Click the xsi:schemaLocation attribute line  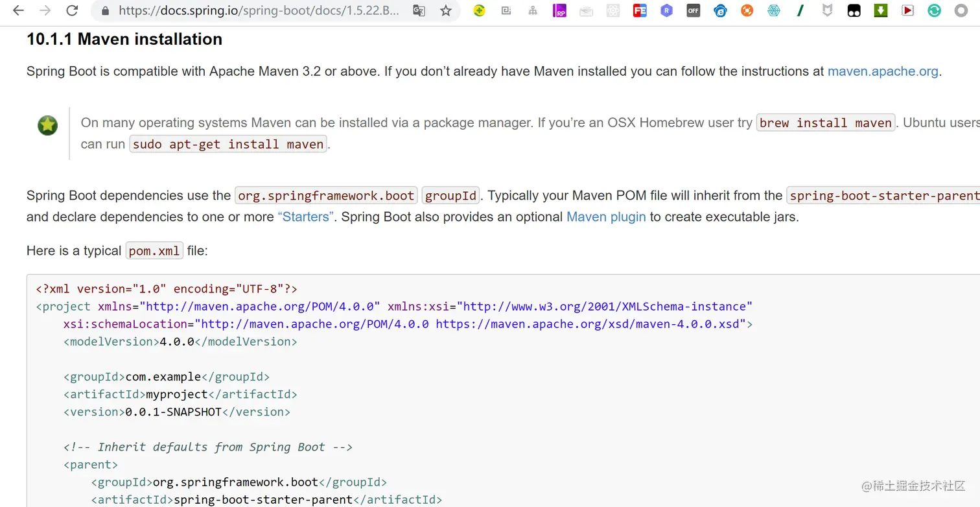(x=408, y=324)
